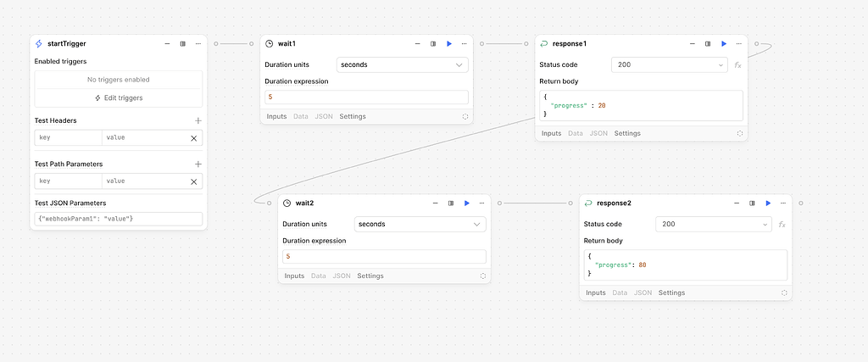Run the response2 block
Screen dimensions: 868x362
[x=768, y=203]
